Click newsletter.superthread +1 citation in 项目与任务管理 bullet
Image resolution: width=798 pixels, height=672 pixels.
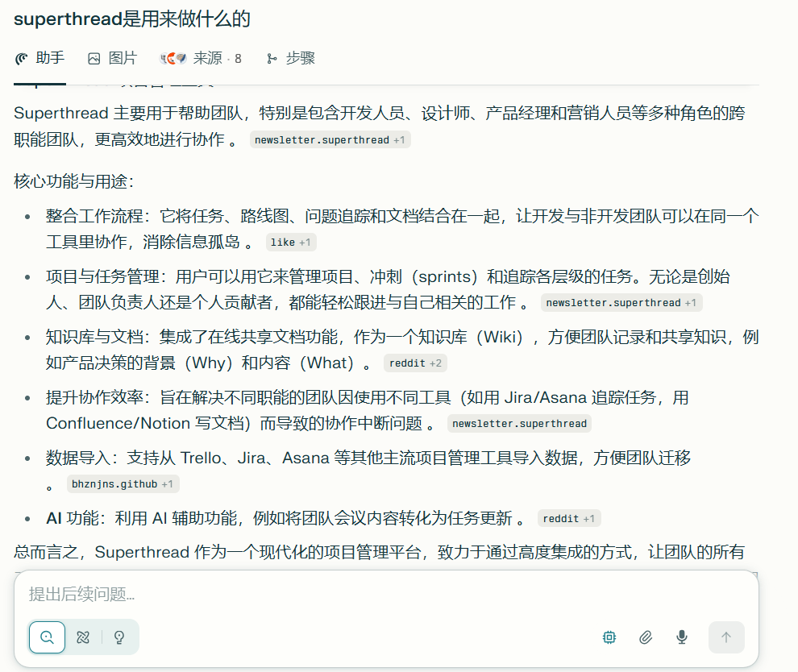621,303
